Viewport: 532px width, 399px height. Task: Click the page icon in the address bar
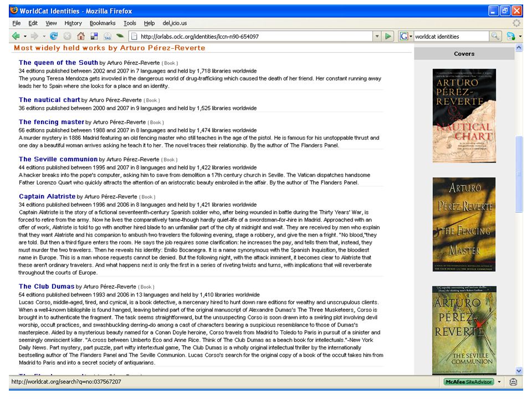[x=134, y=37]
